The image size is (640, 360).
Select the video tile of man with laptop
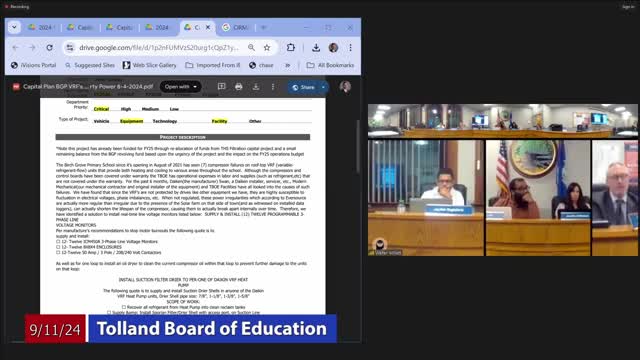click(x=426, y=198)
